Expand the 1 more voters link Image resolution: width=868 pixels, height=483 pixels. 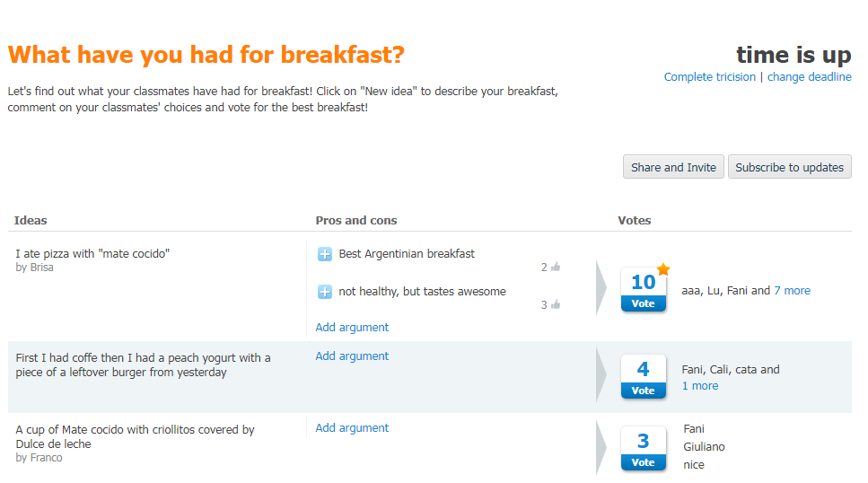coord(700,386)
